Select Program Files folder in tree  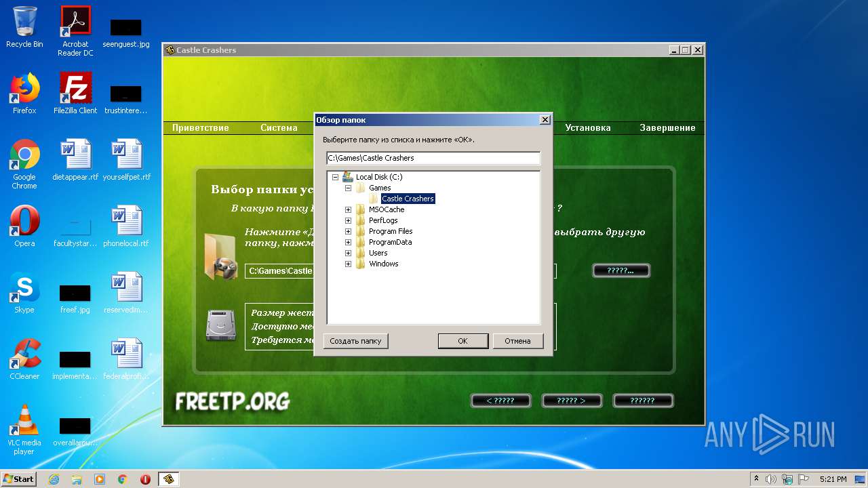[391, 231]
